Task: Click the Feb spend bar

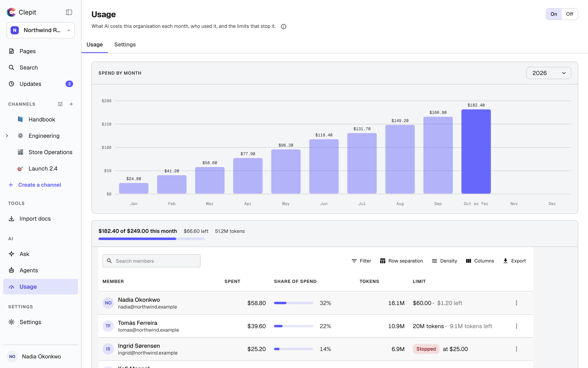Action: pyautogui.click(x=172, y=184)
